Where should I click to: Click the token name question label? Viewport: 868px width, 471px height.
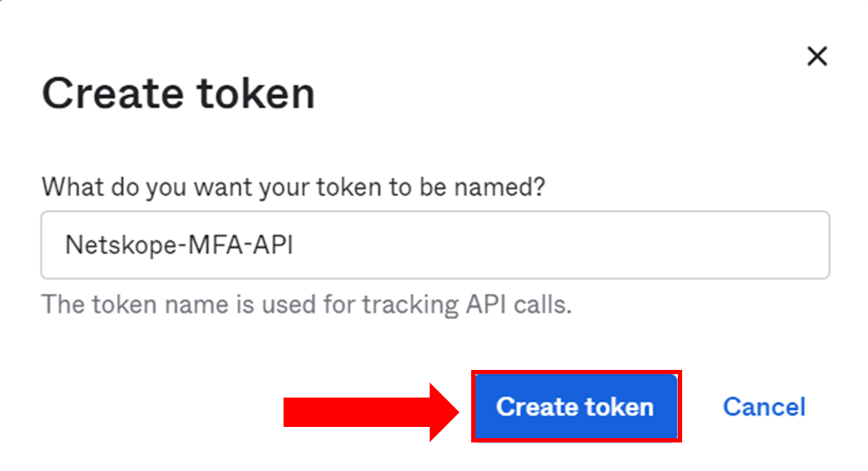pos(293,187)
